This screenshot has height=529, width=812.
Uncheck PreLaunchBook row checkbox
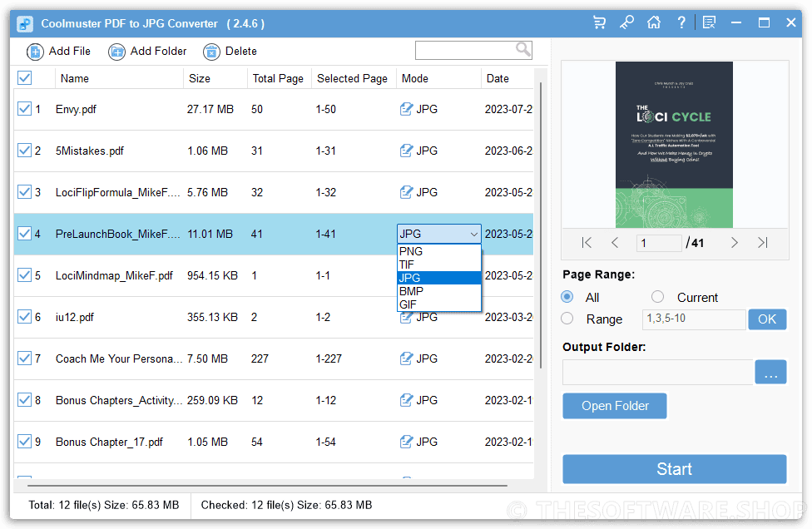coord(24,234)
